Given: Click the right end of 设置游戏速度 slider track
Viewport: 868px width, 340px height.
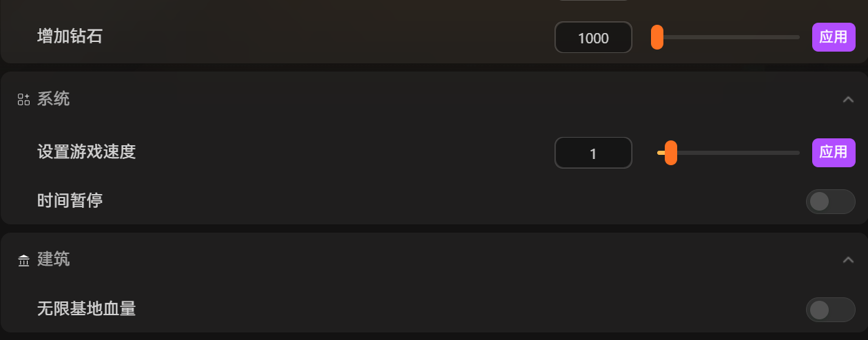Looking at the screenshot, I should 796,153.
